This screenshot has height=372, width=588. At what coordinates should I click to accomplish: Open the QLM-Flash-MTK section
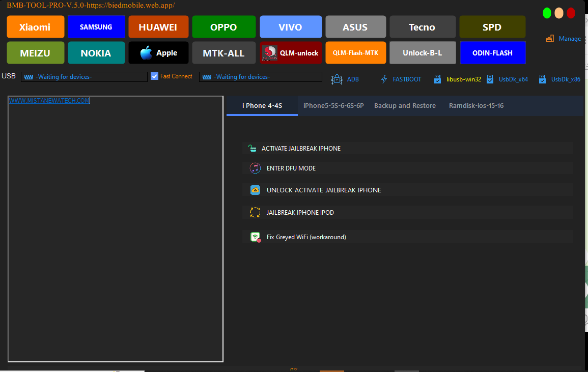[355, 53]
